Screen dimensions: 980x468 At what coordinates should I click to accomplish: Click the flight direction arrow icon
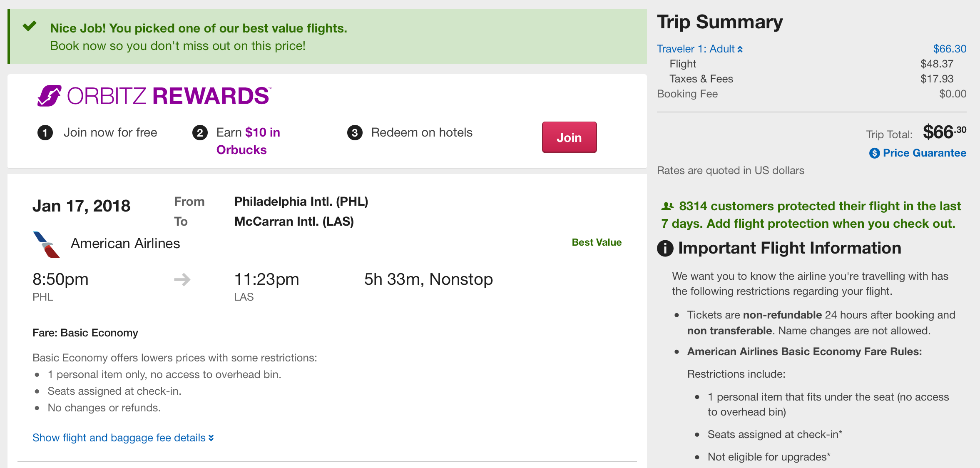point(182,279)
